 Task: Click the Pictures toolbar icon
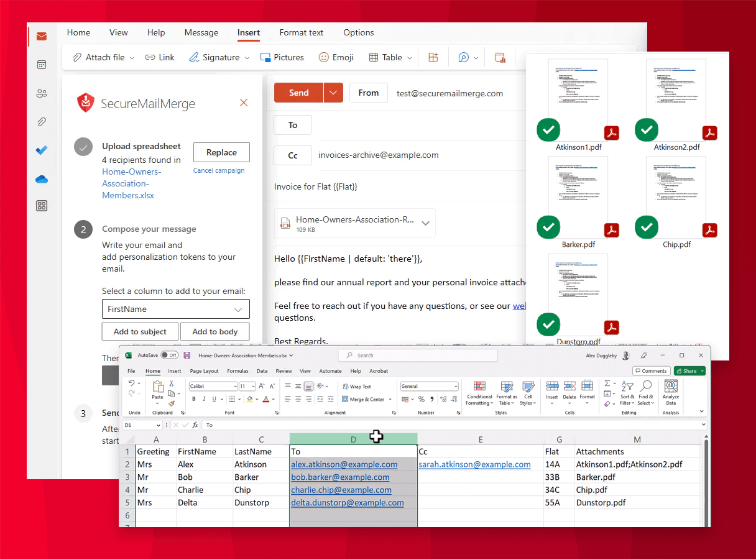[x=282, y=57]
